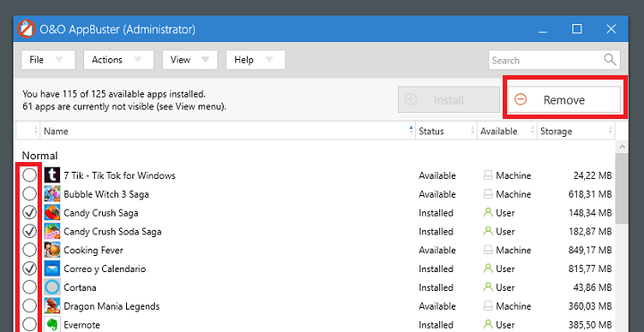This screenshot has height=332, width=644.
Task: Click the Bubble Witch 3 Saga icon
Action: pyautogui.click(x=52, y=194)
